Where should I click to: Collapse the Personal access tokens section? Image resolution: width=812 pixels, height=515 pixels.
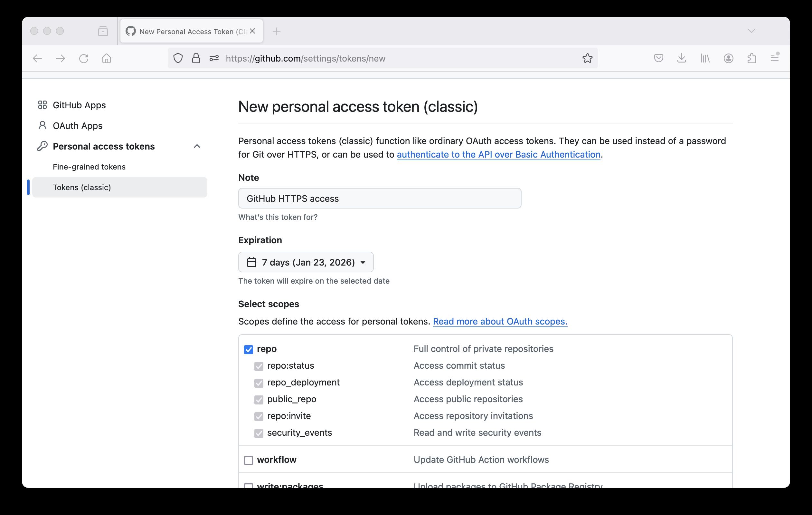tap(197, 146)
